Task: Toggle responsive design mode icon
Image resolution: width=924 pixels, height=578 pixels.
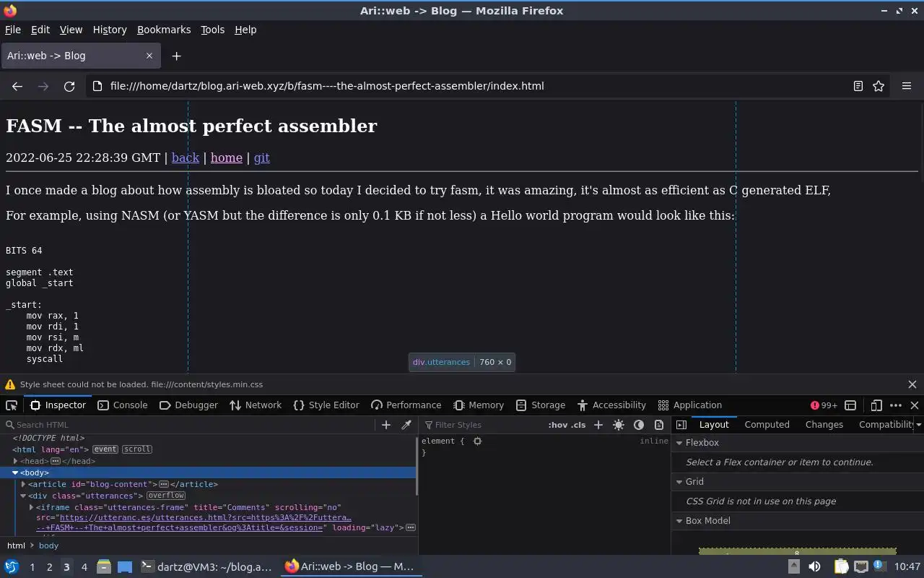Action: (876, 405)
